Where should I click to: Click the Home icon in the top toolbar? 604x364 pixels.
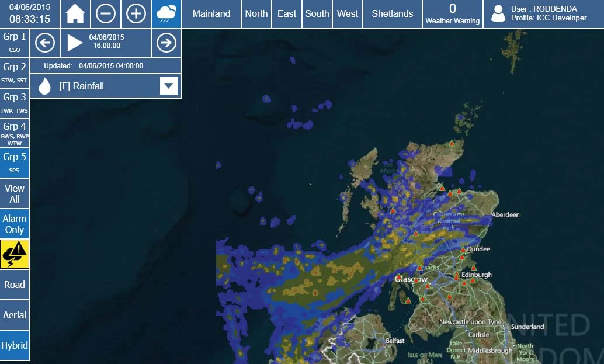pos(75,13)
